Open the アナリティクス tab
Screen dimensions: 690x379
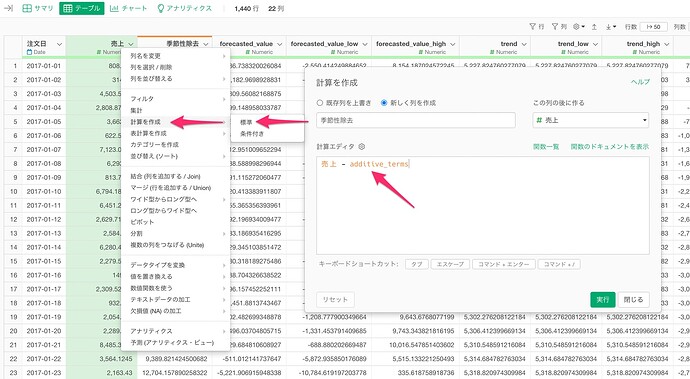184,8
